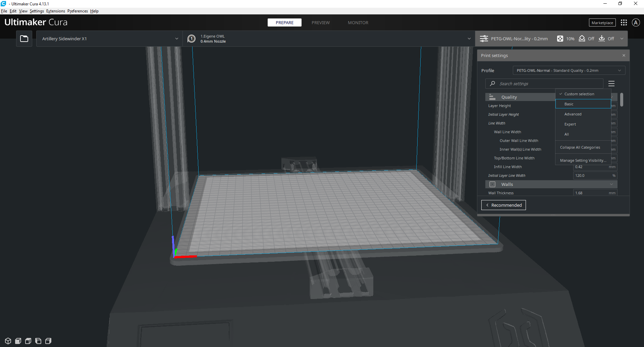The width and height of the screenshot is (644, 347).
Task: Choose All setting visibility
Action: click(x=583, y=134)
